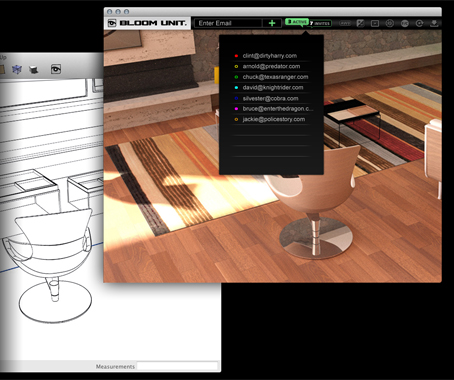Select clint@dirtyharry.com in the list
454x380 pixels.
270,56
